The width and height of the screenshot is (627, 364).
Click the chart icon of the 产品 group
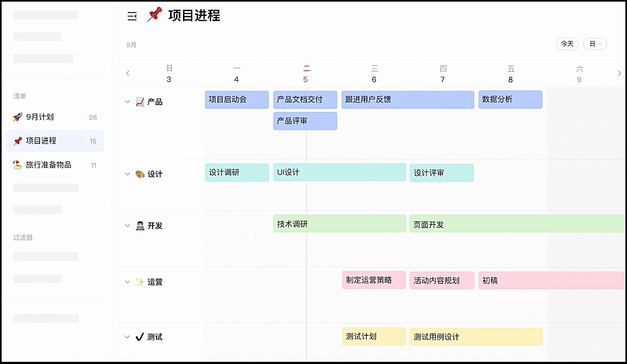point(140,101)
